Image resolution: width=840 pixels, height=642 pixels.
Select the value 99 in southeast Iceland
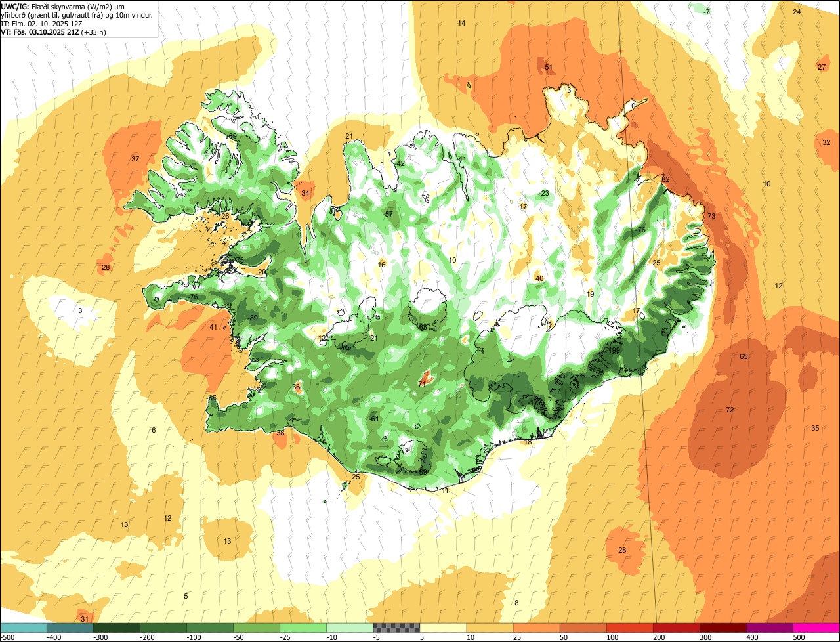[x=616, y=350]
